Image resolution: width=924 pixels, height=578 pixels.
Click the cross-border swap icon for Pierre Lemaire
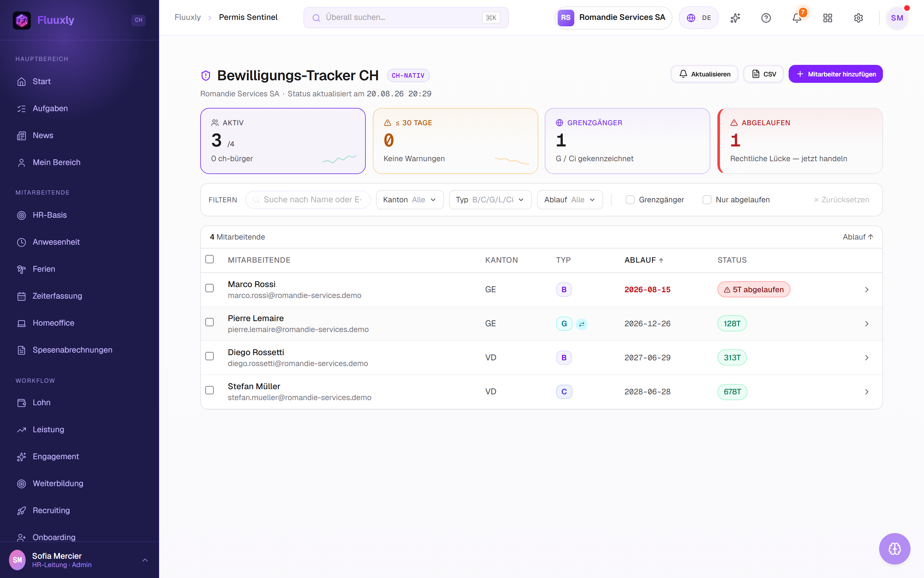pos(581,324)
